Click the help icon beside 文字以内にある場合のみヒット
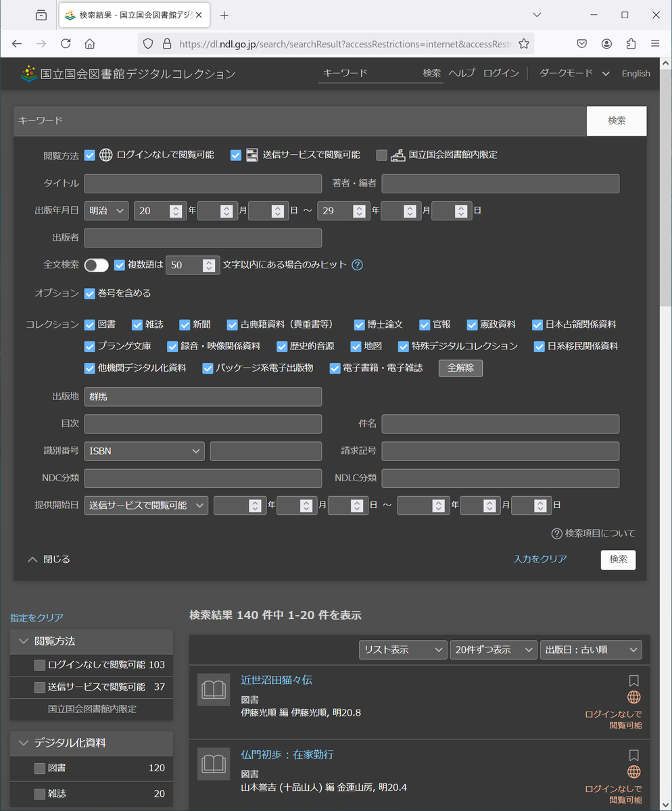The height and width of the screenshot is (811, 672). pos(358,265)
